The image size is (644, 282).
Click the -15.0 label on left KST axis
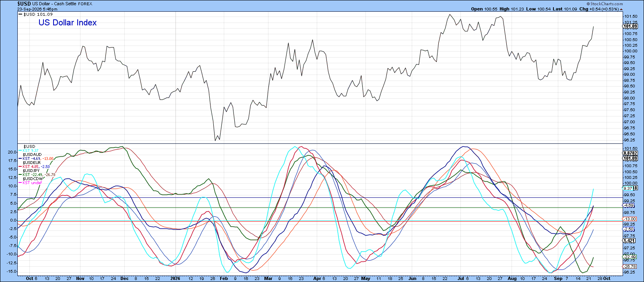(11, 271)
